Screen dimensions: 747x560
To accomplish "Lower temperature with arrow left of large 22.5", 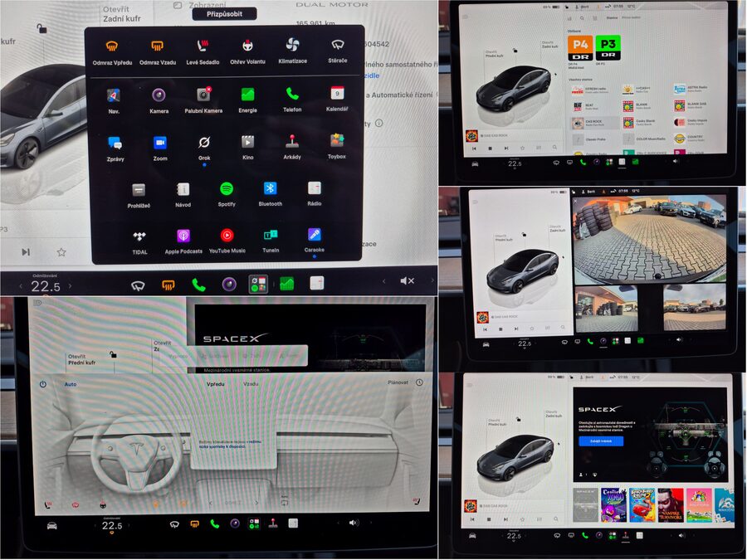I will click(x=21, y=286).
